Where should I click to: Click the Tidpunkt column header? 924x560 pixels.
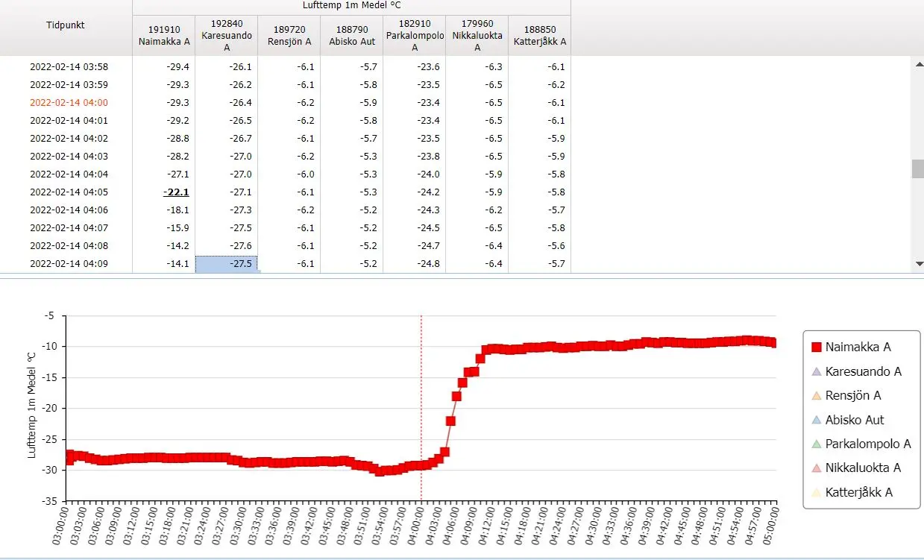pyautogui.click(x=66, y=25)
